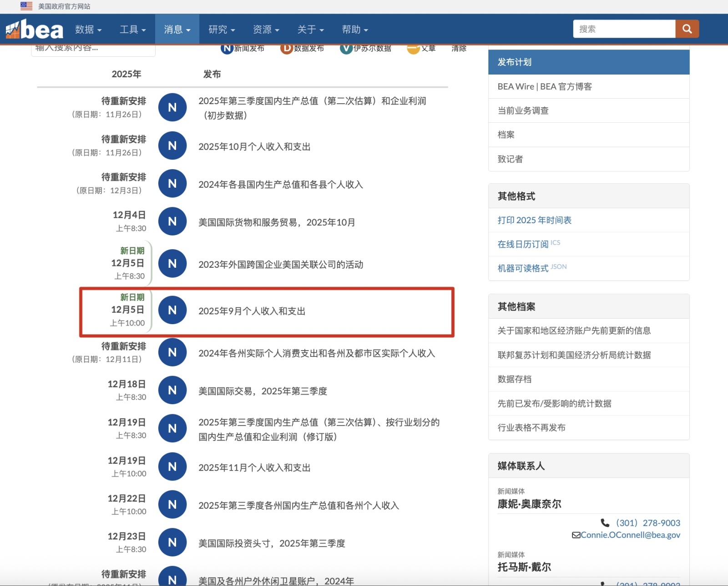Select 发布计划 in the sidebar
The image size is (728, 586).
tap(589, 62)
